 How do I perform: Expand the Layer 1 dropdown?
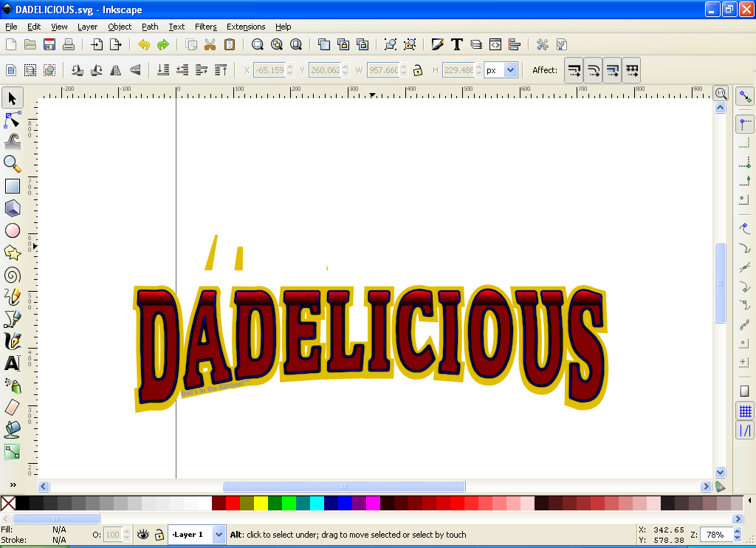(219, 534)
